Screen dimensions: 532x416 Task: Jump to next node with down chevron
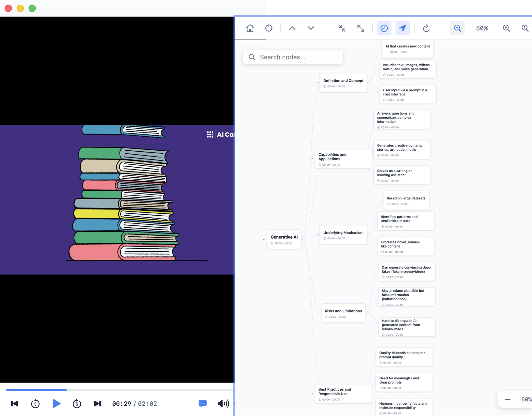(311, 28)
